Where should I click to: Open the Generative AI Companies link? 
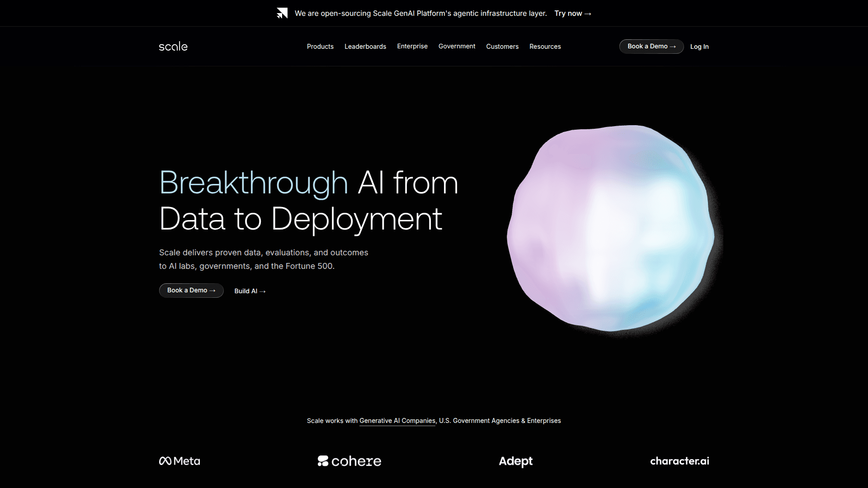click(x=397, y=421)
